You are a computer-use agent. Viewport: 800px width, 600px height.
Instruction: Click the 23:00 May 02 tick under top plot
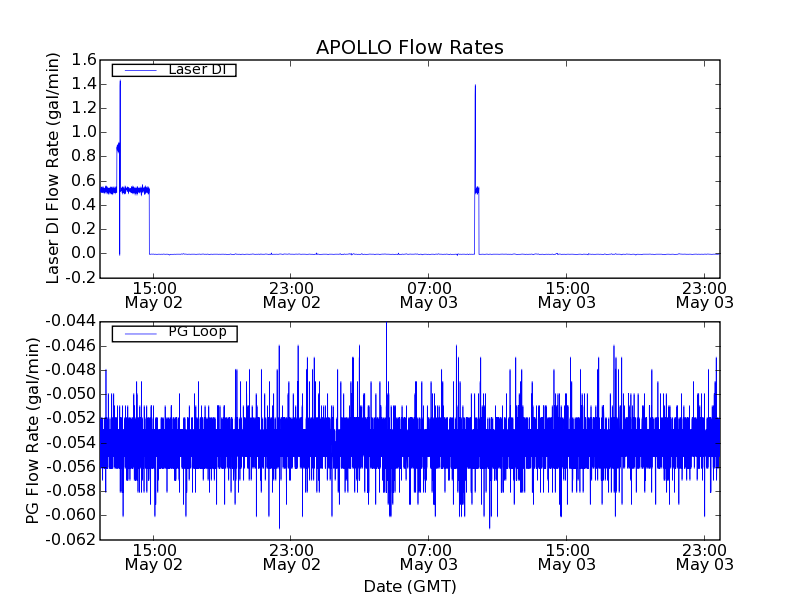(291, 294)
